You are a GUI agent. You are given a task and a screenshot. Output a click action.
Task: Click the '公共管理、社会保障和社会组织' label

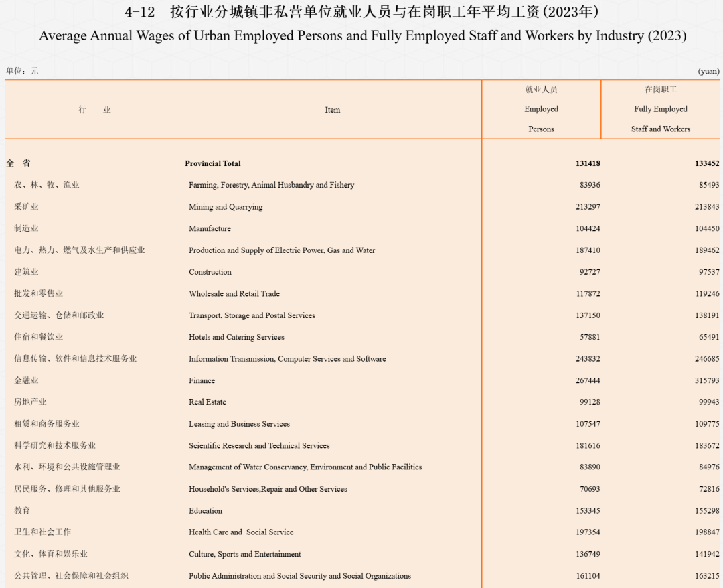(71, 575)
